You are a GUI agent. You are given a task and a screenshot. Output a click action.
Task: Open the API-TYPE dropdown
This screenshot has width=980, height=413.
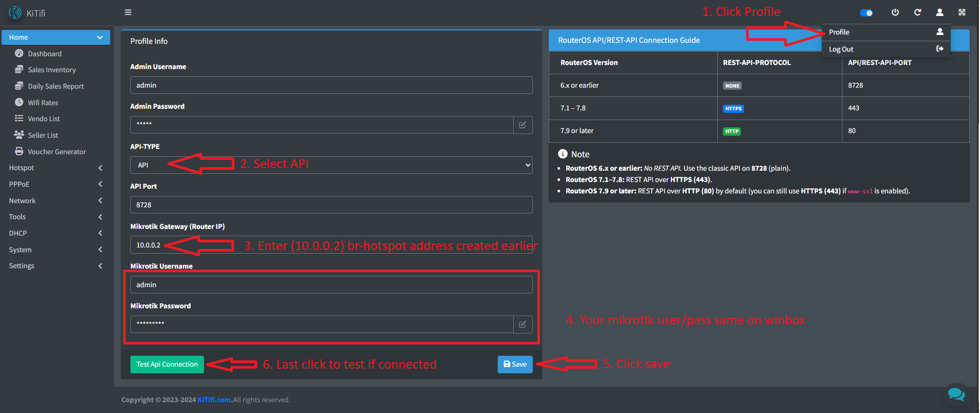tap(331, 165)
